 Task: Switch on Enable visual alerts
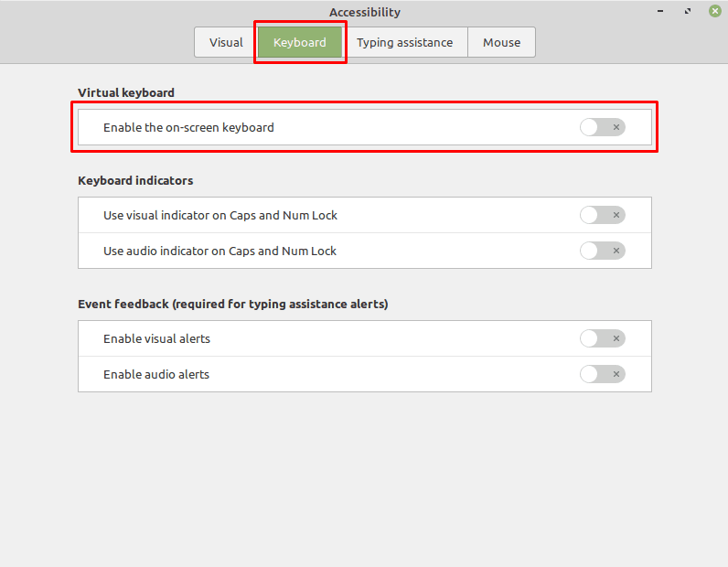602,338
